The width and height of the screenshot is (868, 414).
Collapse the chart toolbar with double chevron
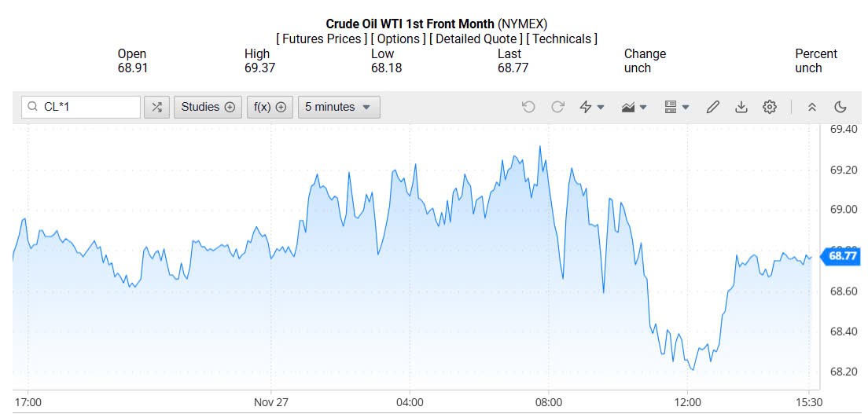click(x=812, y=107)
